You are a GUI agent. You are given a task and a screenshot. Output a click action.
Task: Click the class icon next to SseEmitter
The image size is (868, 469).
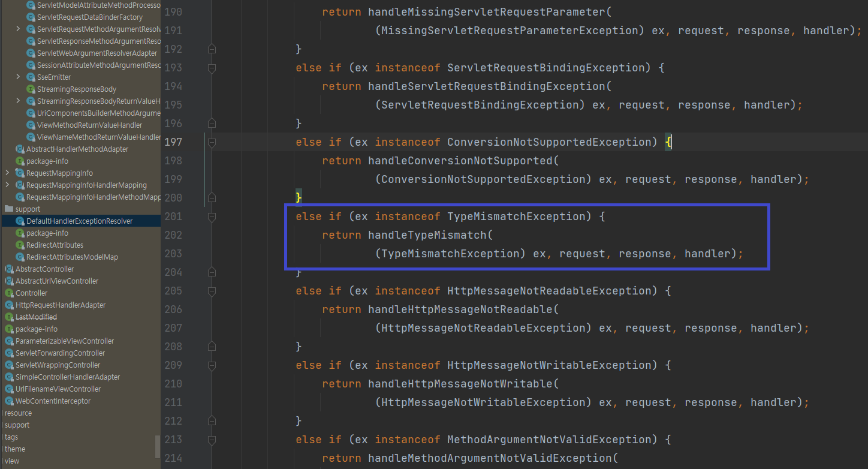(x=31, y=77)
